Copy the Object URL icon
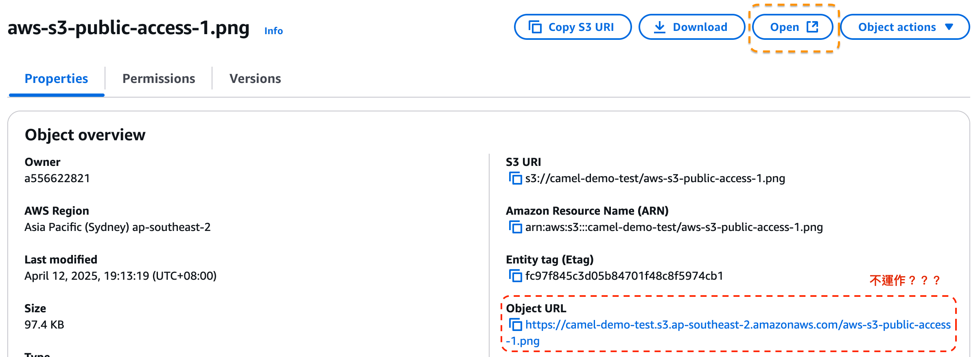 [515, 324]
